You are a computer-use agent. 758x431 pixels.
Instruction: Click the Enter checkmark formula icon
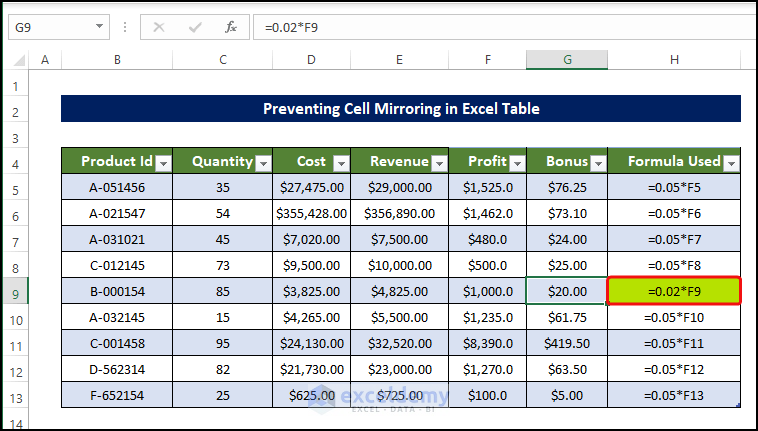point(194,27)
